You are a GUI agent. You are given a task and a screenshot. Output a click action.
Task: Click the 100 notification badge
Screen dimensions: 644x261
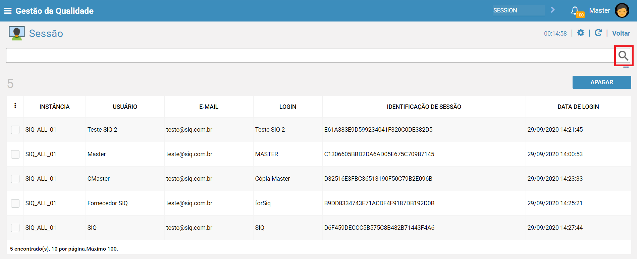click(x=580, y=15)
